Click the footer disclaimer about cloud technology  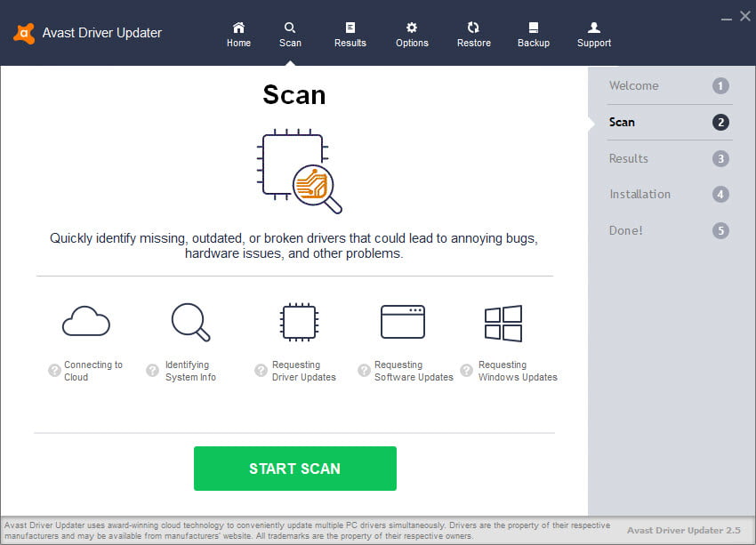click(x=307, y=530)
